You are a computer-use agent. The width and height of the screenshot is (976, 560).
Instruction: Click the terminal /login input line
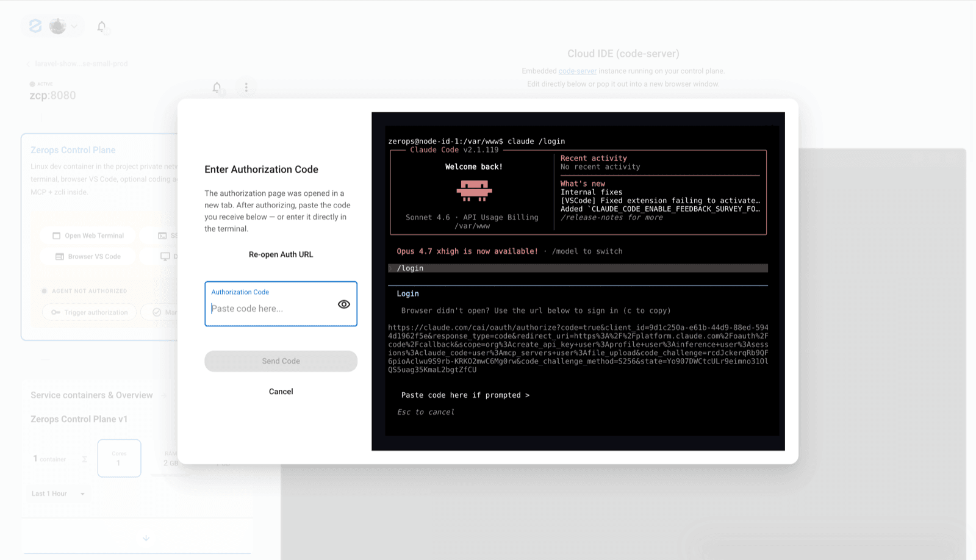click(578, 268)
